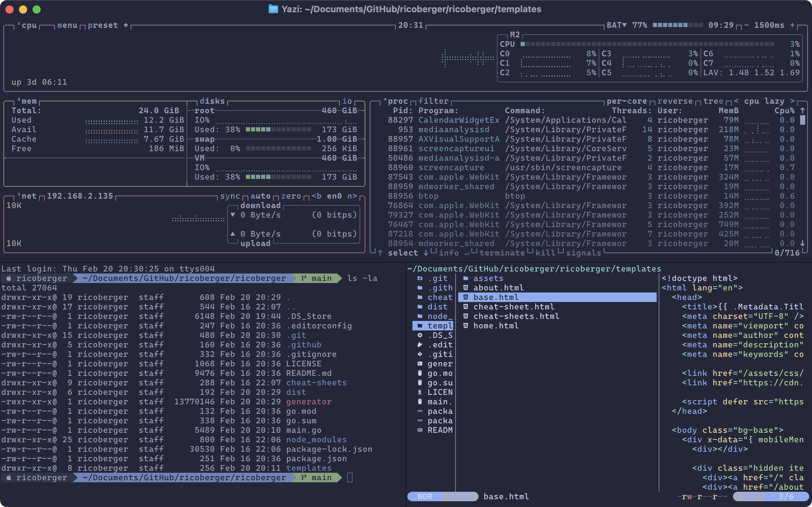
Task: Click the terminal cursor at the prompt
Action: pyautogui.click(x=350, y=478)
